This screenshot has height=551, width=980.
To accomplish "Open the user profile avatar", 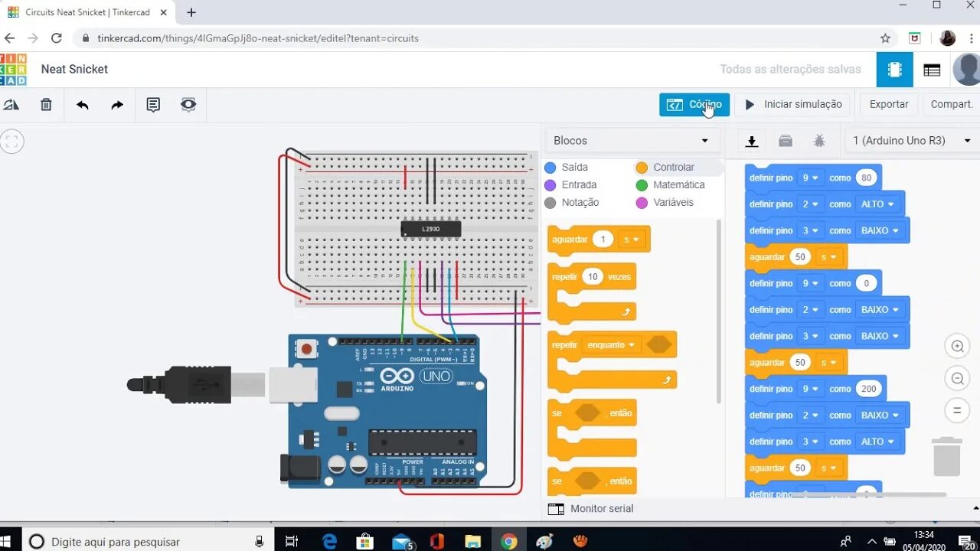I will [966, 70].
